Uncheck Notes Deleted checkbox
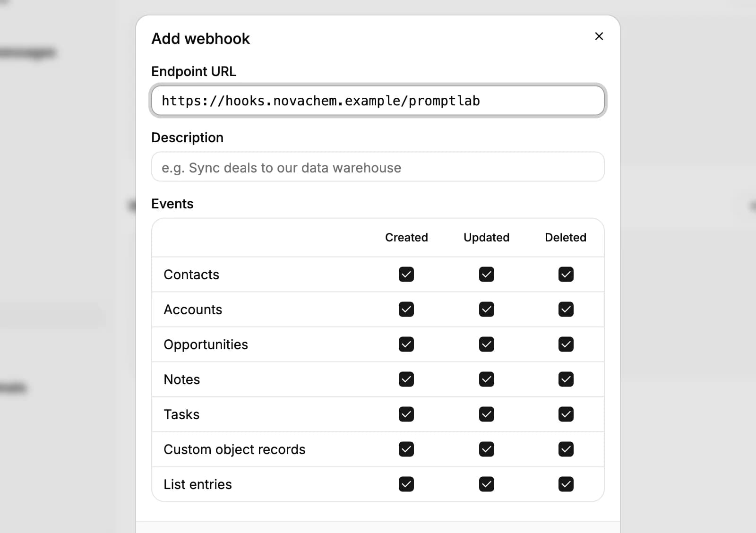This screenshot has width=756, height=533. [x=566, y=379]
